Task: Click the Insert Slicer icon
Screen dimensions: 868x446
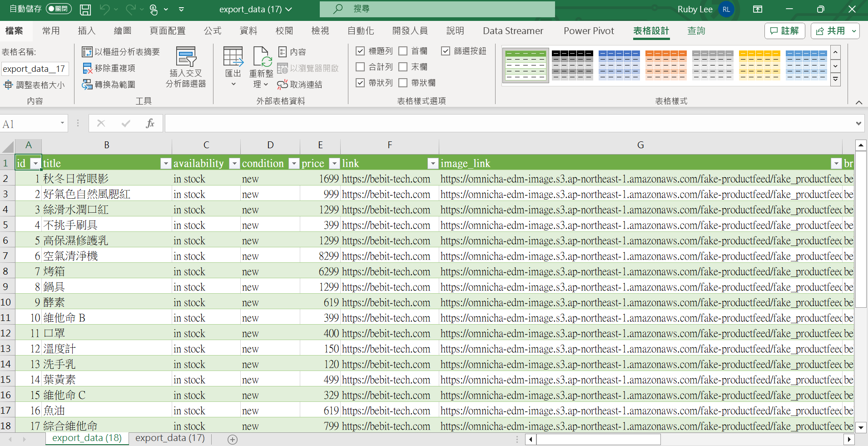Action: coord(186,56)
